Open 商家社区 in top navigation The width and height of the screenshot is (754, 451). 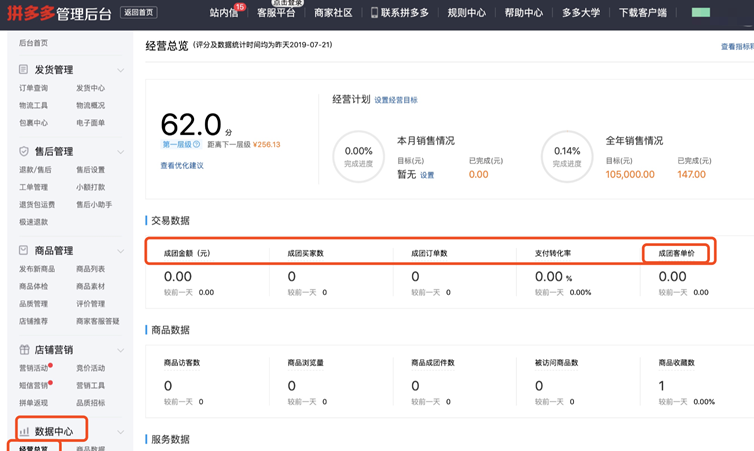coord(333,13)
